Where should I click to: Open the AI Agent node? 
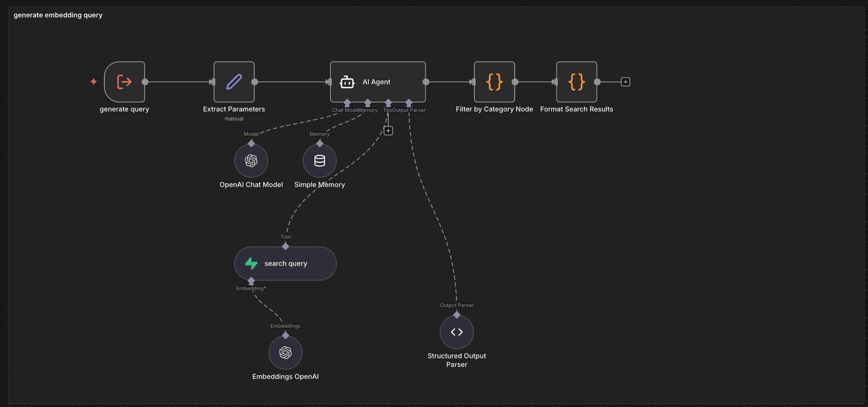tap(377, 82)
